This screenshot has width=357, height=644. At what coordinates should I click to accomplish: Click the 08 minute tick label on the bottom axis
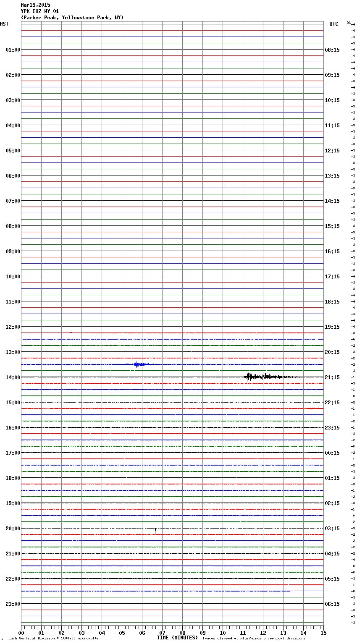click(182, 633)
